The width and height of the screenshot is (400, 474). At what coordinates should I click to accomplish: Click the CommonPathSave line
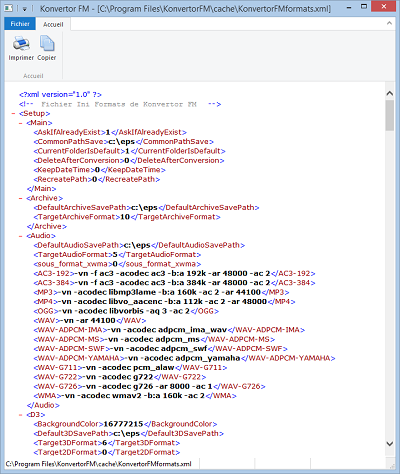point(123,142)
